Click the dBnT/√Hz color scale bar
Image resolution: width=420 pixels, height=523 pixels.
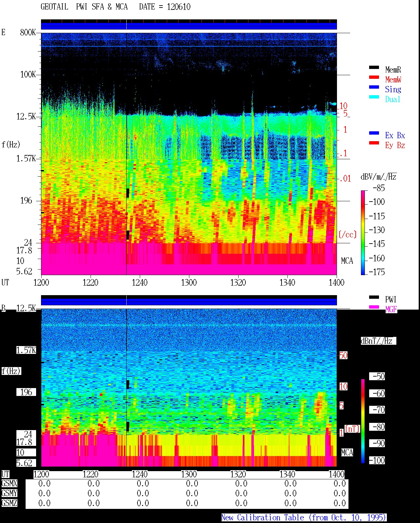(x=363, y=421)
